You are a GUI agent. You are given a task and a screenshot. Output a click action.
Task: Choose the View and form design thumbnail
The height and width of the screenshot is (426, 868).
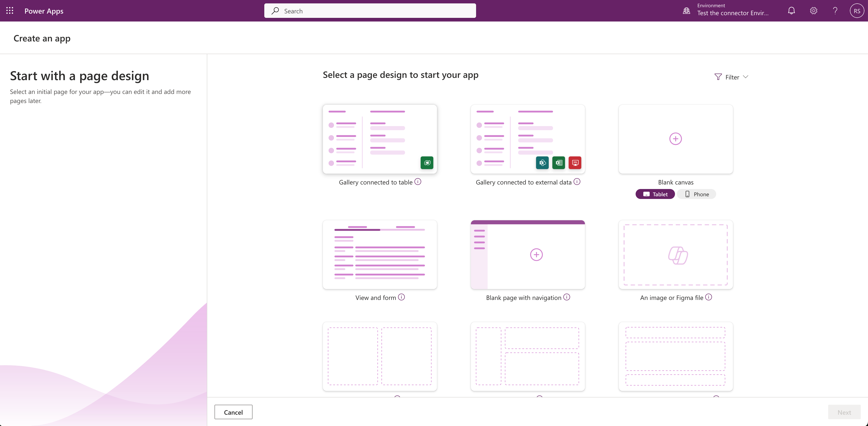click(x=380, y=254)
